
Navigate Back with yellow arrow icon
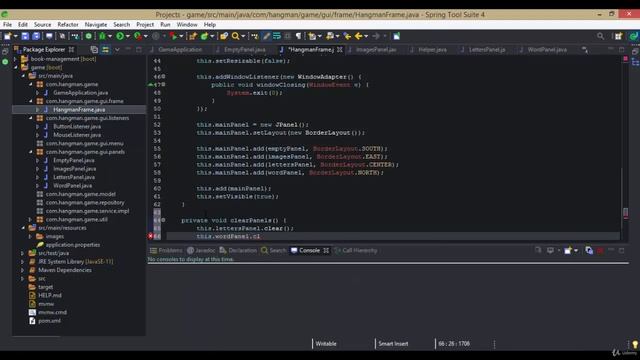point(358,36)
